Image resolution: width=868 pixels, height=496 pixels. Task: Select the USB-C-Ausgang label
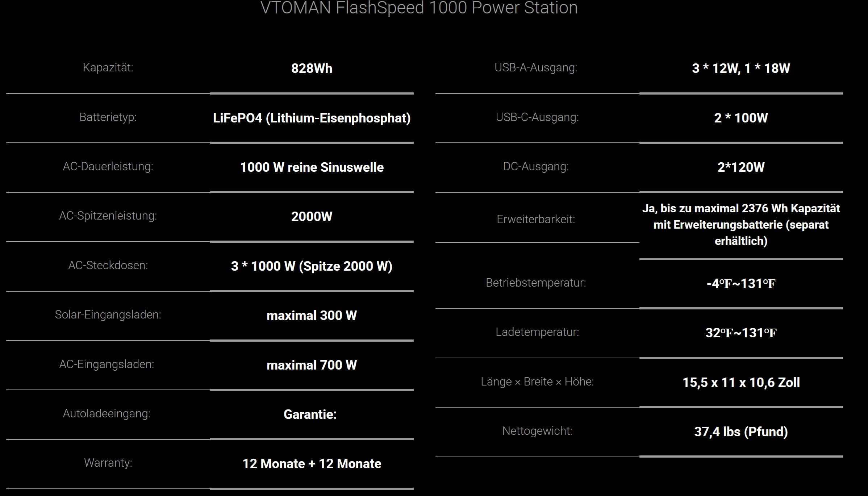coord(537,117)
